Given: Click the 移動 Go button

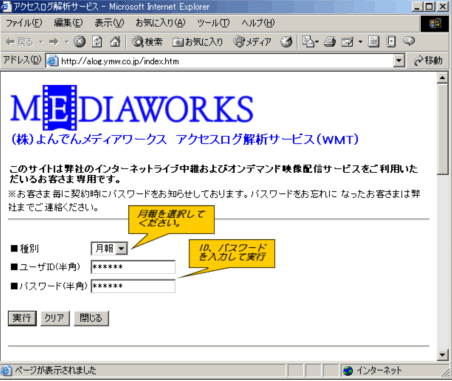Looking at the screenshot, I should click(x=428, y=61).
